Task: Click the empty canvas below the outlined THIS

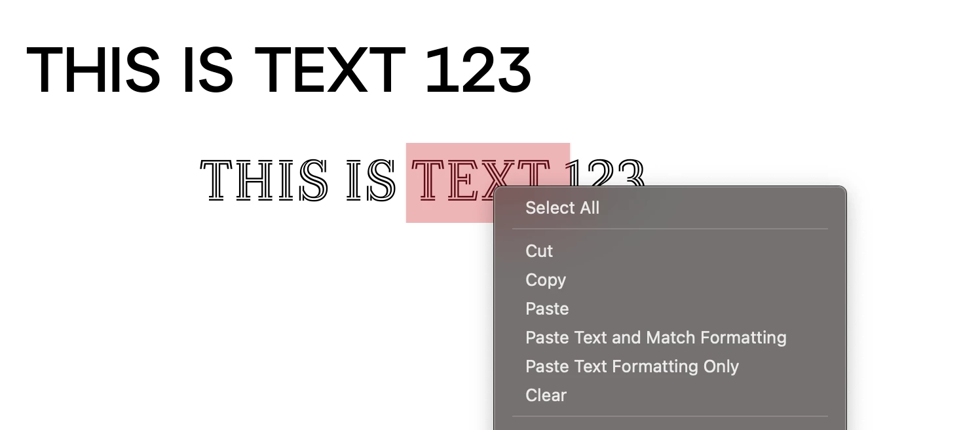Action: point(262,295)
